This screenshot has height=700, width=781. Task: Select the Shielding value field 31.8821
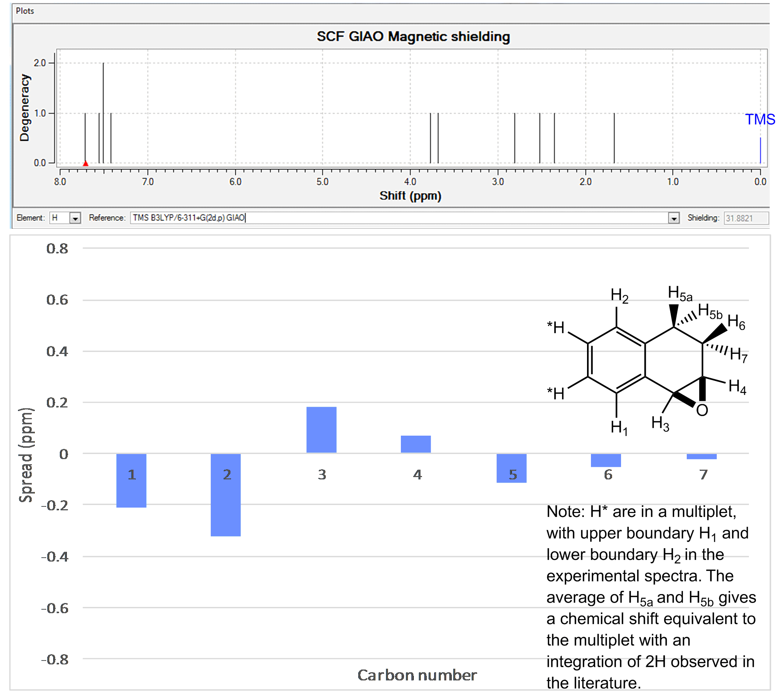point(745,218)
